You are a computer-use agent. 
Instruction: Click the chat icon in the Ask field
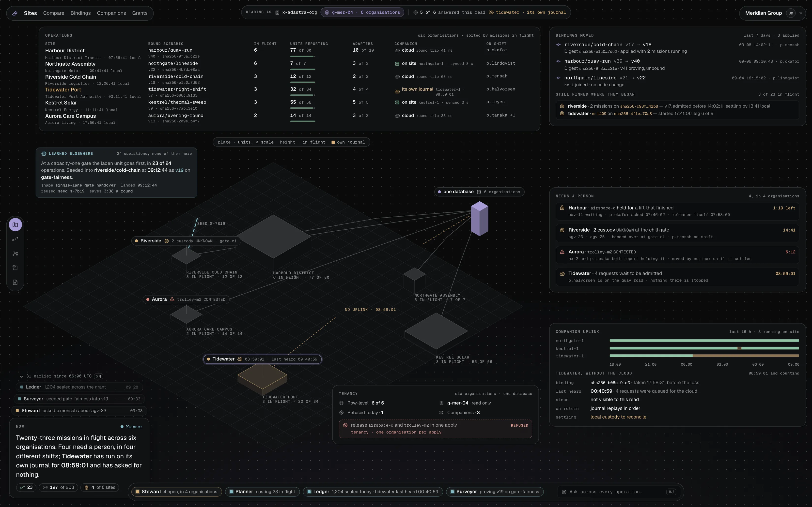click(x=564, y=492)
